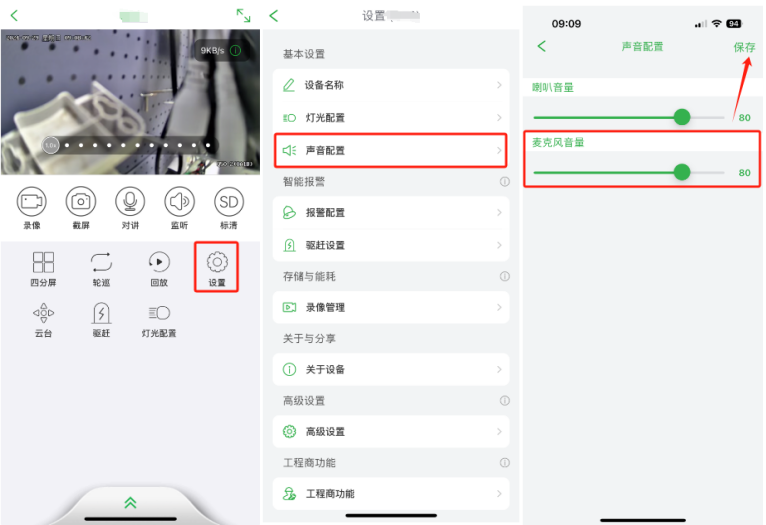Open the 声音配置 sound settings row
Viewport: 766px width, 525px height.
[x=390, y=150]
